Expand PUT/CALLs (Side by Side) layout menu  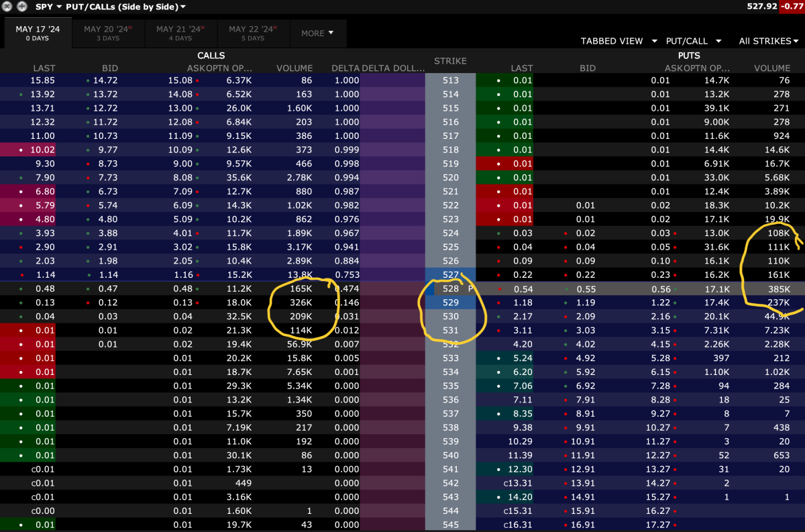(x=126, y=7)
